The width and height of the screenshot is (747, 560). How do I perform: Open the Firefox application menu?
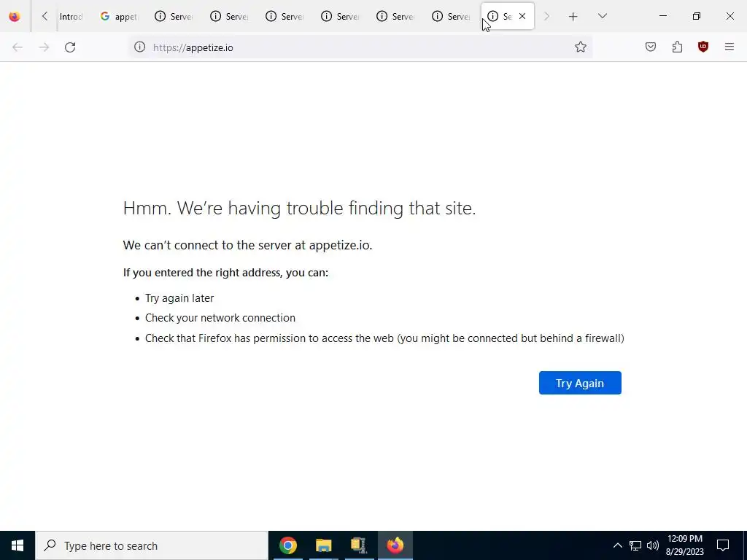click(x=729, y=47)
